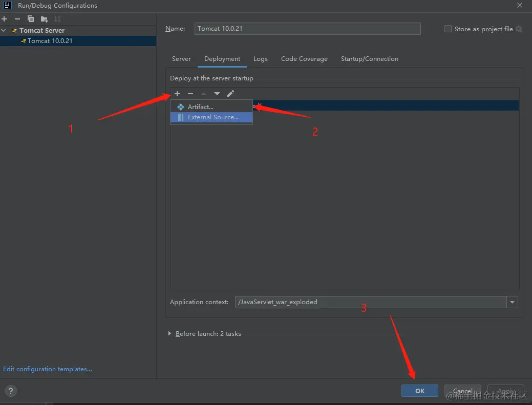Enable Store as project file checkbox

coord(448,29)
